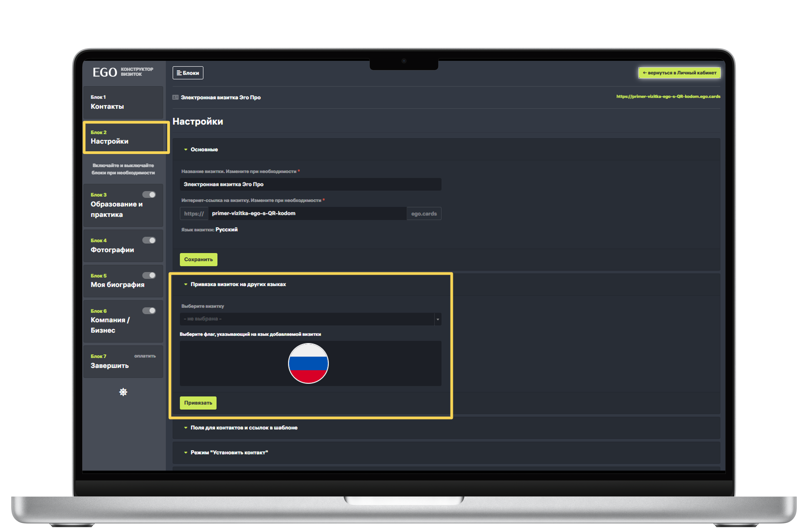
Task: Click the оплатить link in Блок 7
Action: pos(145,356)
